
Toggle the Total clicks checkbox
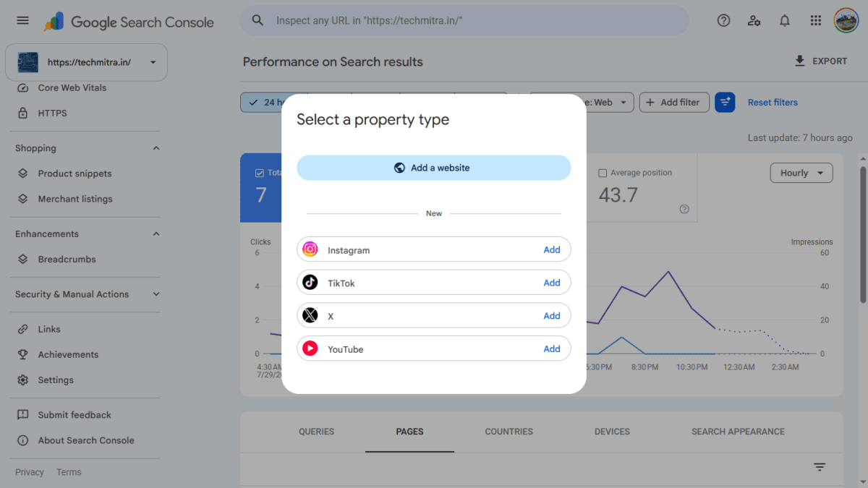pyautogui.click(x=260, y=173)
